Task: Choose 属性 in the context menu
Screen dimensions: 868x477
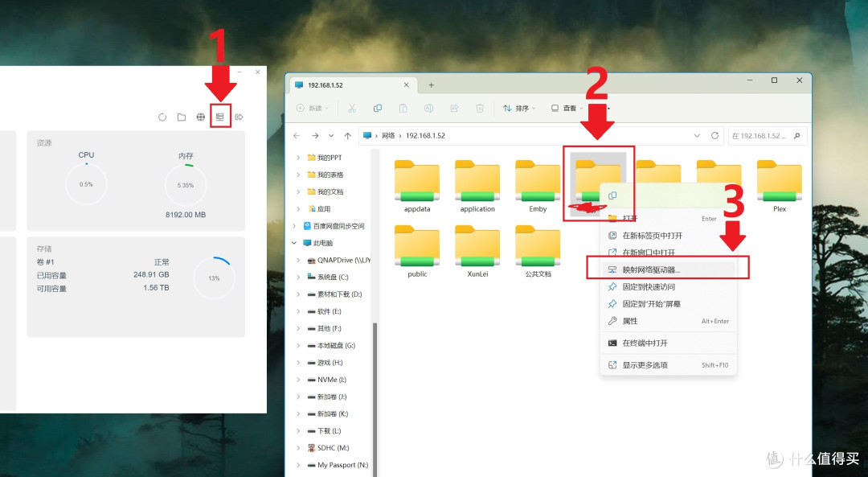Action: point(668,321)
